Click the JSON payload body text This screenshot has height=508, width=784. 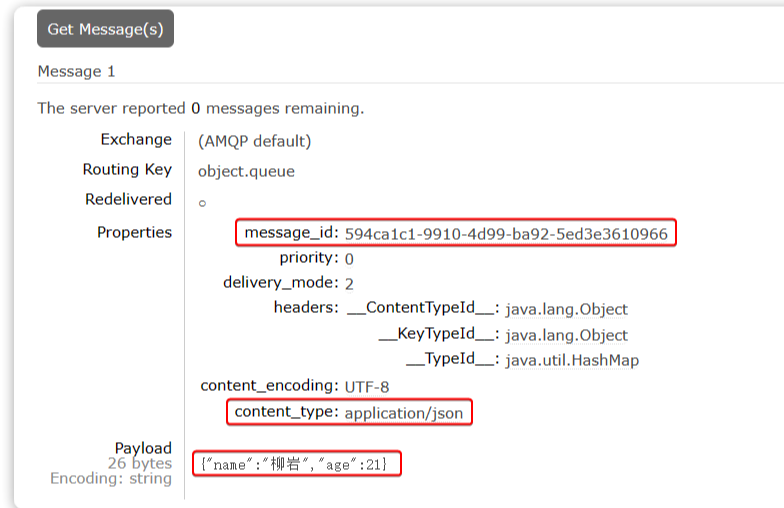(298, 463)
